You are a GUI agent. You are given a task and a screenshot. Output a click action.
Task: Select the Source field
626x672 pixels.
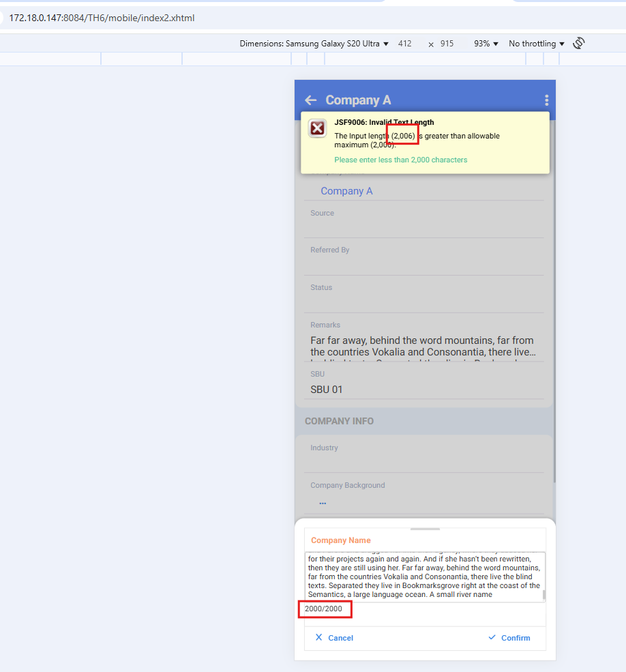(423, 222)
